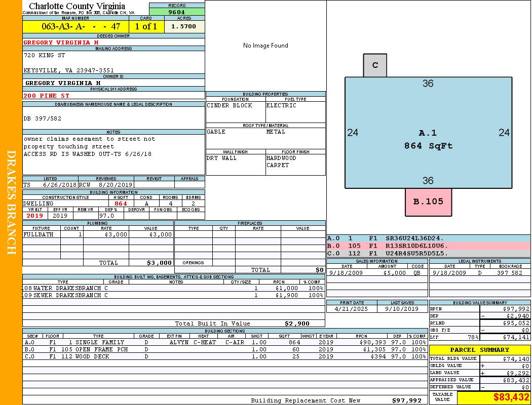Screen dimensions: 532x405
Task: Click foundation value CINDER BLOCK
Action: [230, 105]
